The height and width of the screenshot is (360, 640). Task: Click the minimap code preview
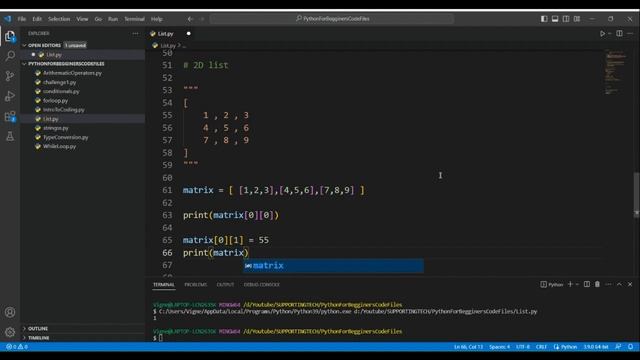click(615, 71)
